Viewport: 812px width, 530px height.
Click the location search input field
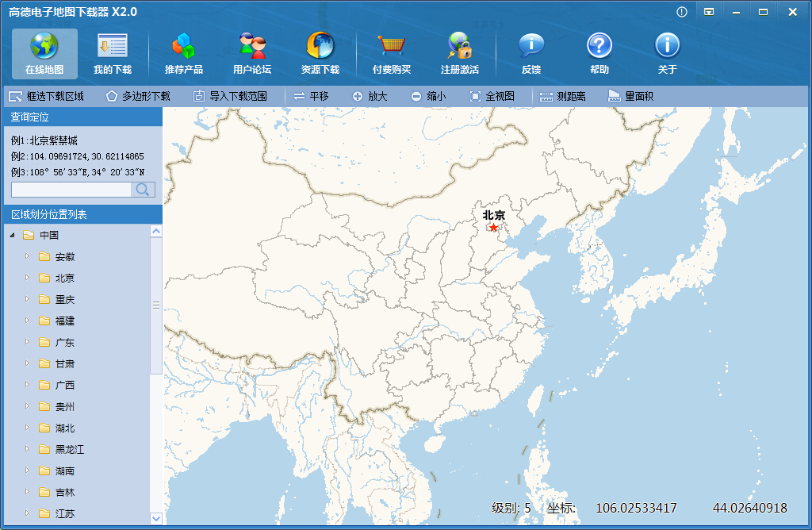coord(71,190)
